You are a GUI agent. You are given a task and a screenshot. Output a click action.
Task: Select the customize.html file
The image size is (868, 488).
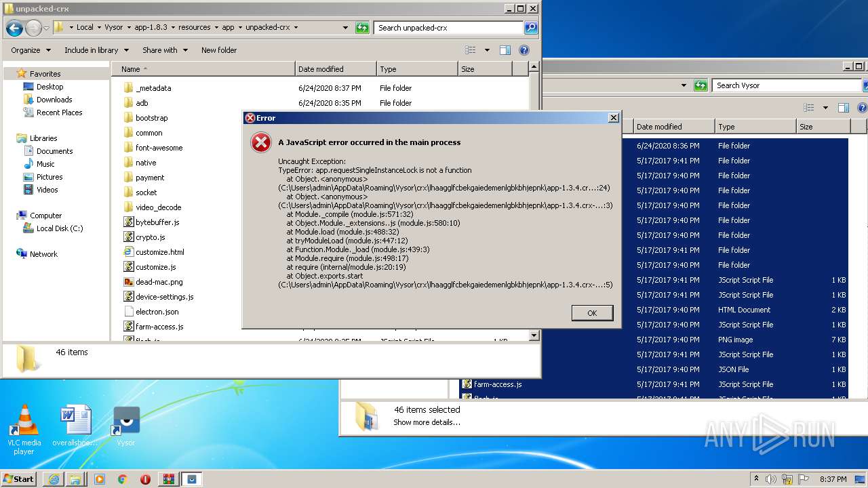(159, 252)
